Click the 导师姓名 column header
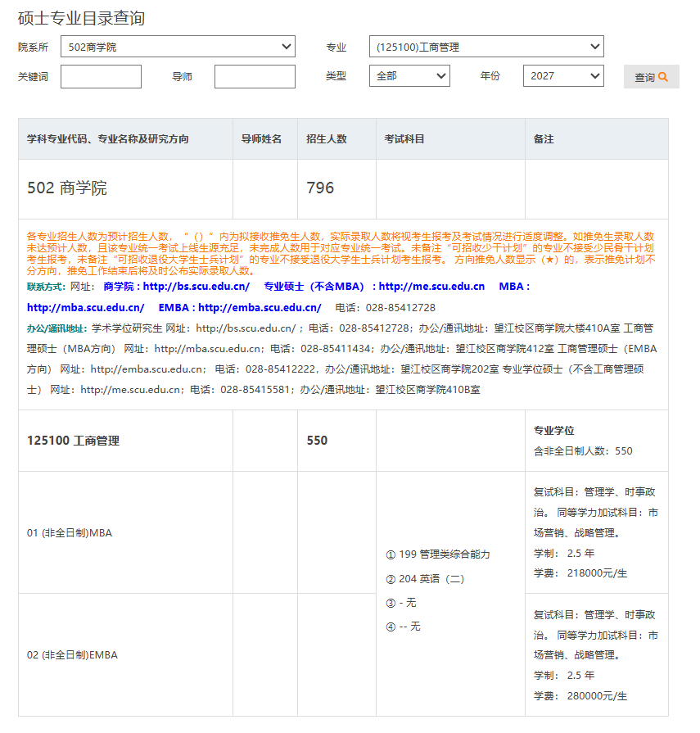Screen dimensions: 700x733 pos(261,139)
